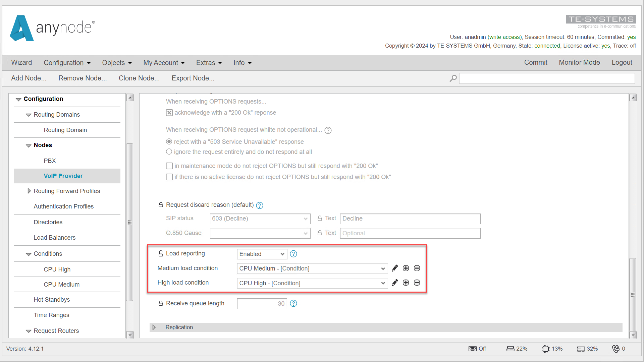This screenshot has width=644, height=362.
Task: Click the lock icon beside Q.850 Cause Text
Action: coord(320,233)
